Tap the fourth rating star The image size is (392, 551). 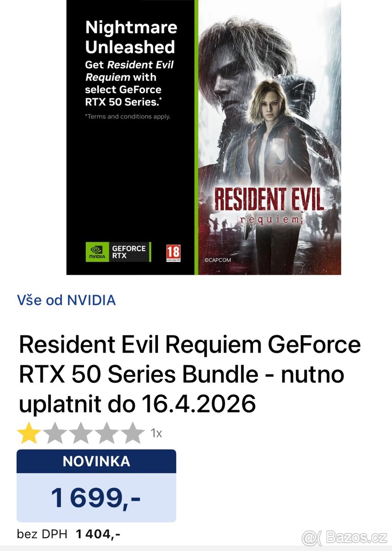pos(107,433)
